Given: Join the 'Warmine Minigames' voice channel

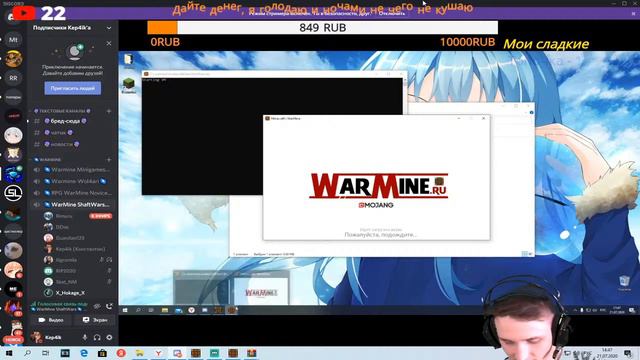Looking at the screenshot, I should [x=73, y=169].
